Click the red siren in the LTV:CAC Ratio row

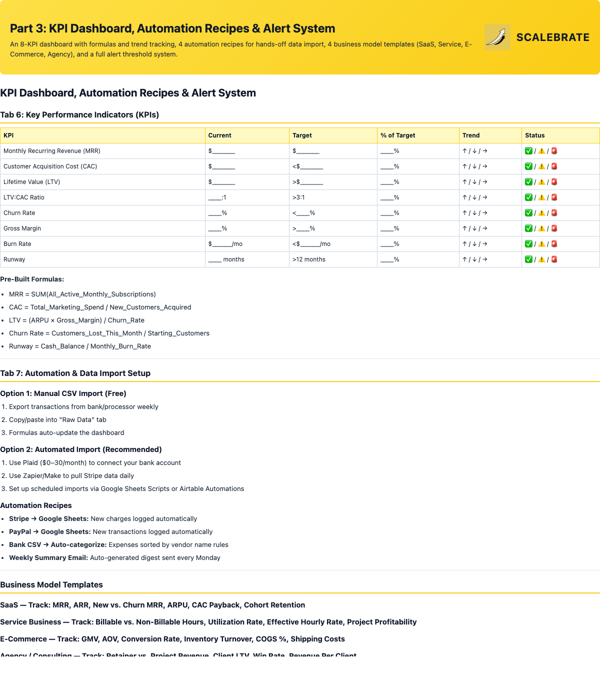click(x=554, y=197)
